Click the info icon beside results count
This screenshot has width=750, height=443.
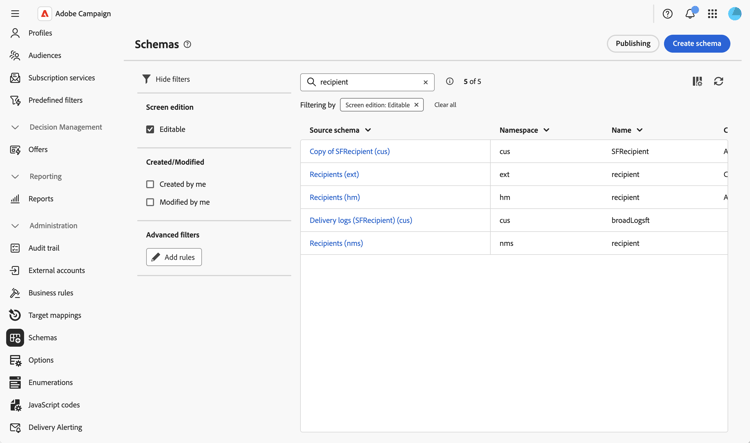(x=450, y=82)
